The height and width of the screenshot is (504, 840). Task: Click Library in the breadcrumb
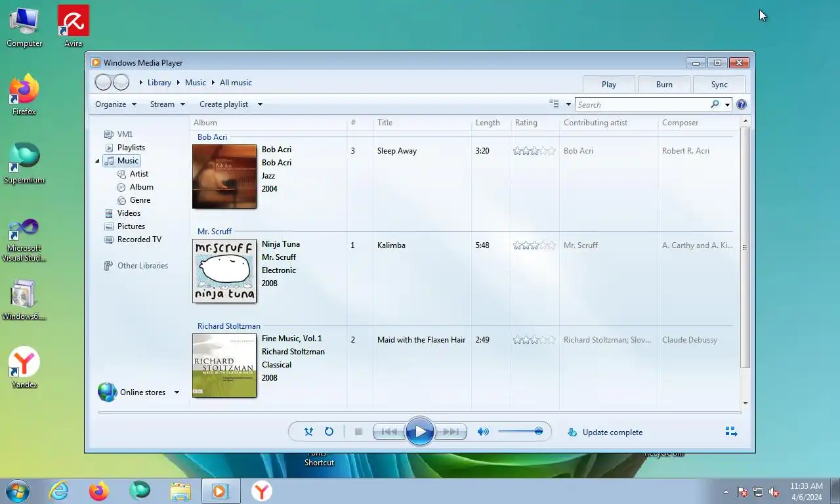[159, 83]
